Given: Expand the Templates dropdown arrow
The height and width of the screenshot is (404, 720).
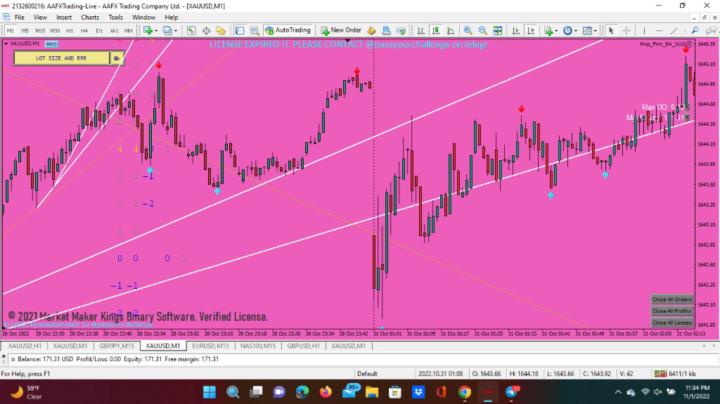Looking at the screenshot, I should coord(596,31).
